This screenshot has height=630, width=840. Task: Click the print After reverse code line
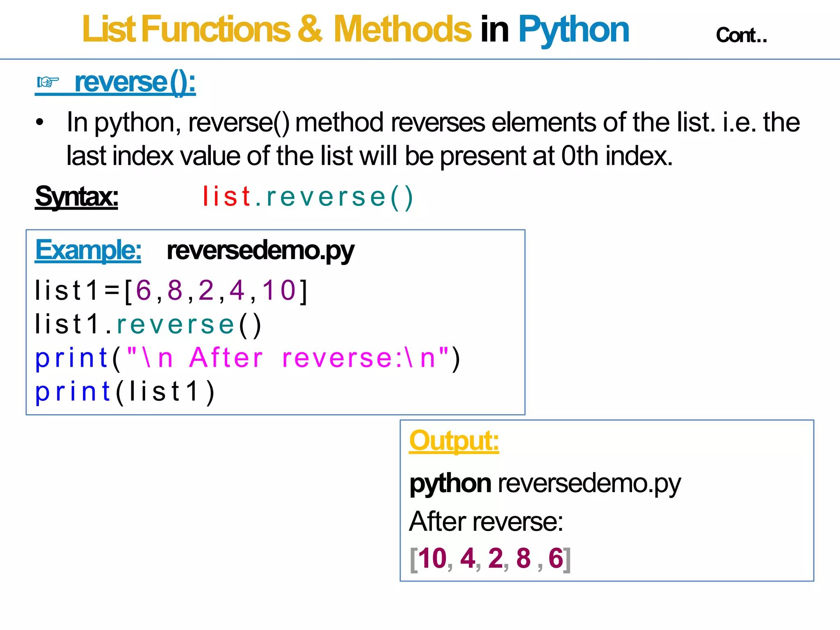[x=248, y=358]
